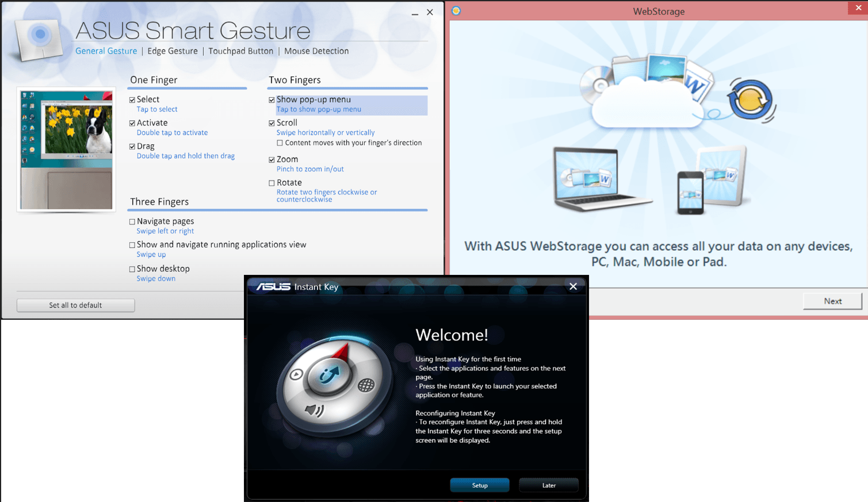Click the Set all to default button
This screenshot has width=868, height=502.
(76, 305)
